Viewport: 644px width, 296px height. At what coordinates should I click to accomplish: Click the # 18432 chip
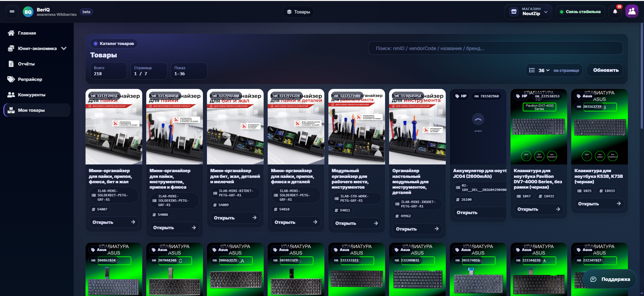(546, 196)
